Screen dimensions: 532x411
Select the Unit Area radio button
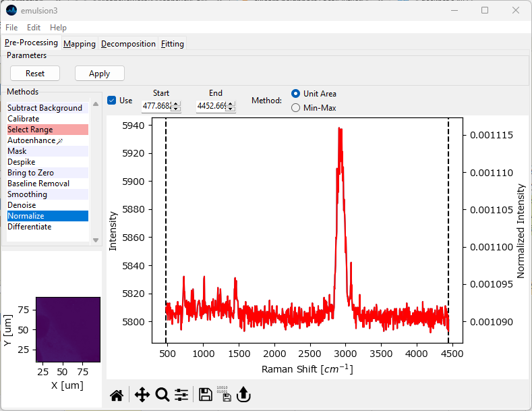[295, 94]
